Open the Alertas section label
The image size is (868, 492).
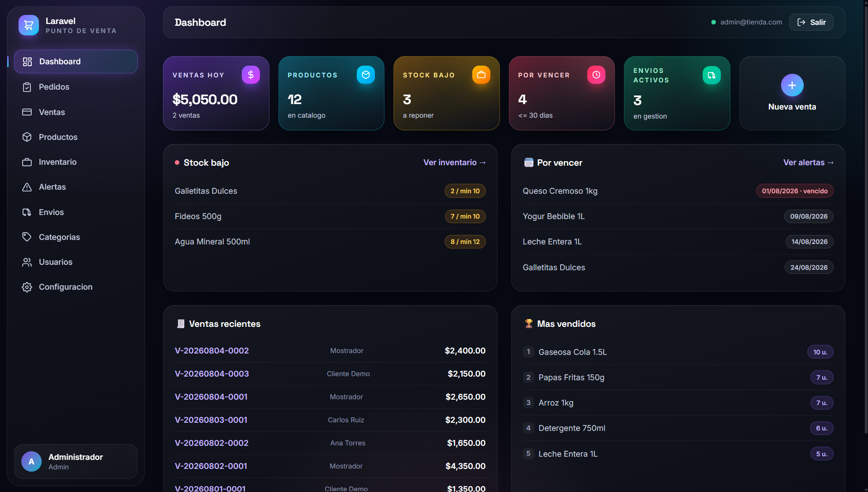pos(53,187)
